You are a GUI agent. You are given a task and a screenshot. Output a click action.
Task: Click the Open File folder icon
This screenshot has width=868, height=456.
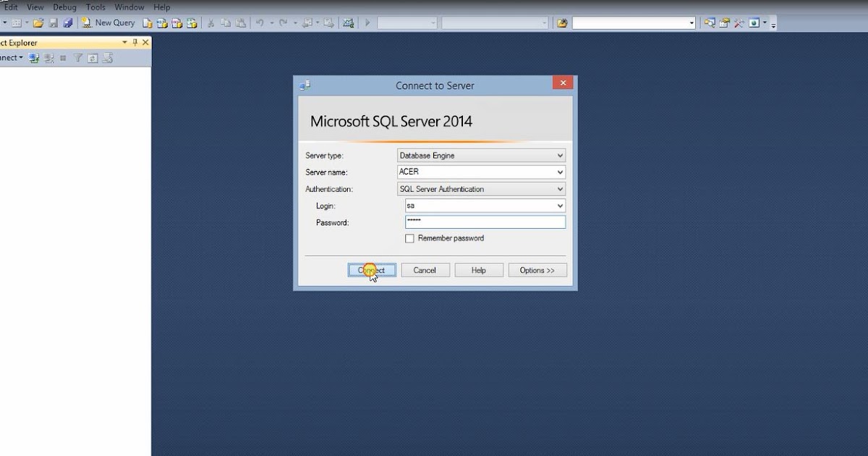tap(38, 23)
